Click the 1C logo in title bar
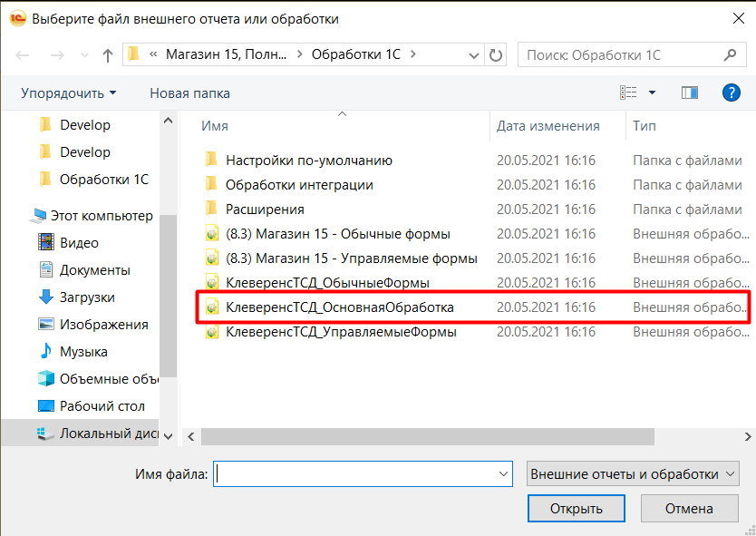Image resolution: width=756 pixels, height=536 pixels. (x=17, y=19)
